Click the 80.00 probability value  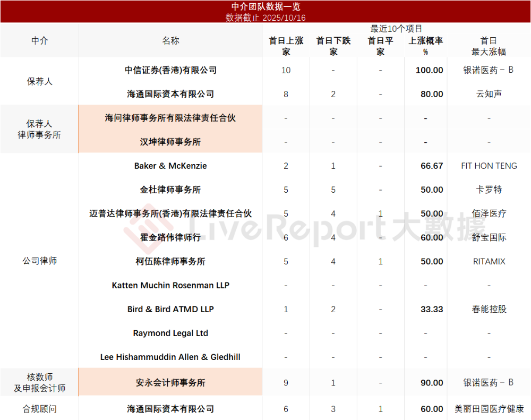[432, 94]
